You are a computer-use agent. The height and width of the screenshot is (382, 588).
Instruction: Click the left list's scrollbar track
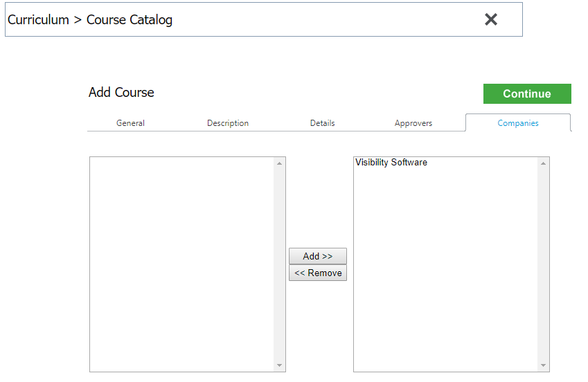pyautogui.click(x=279, y=264)
